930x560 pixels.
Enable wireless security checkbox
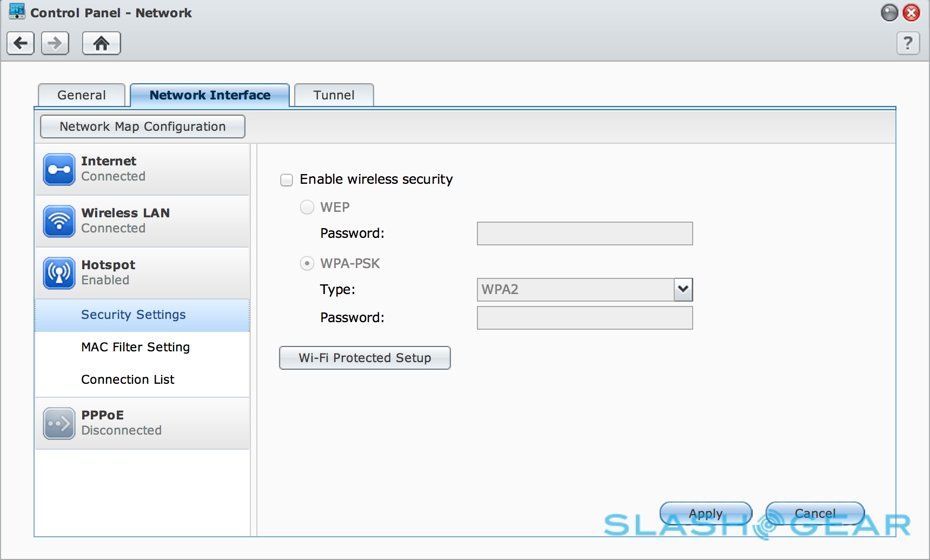[x=287, y=180]
